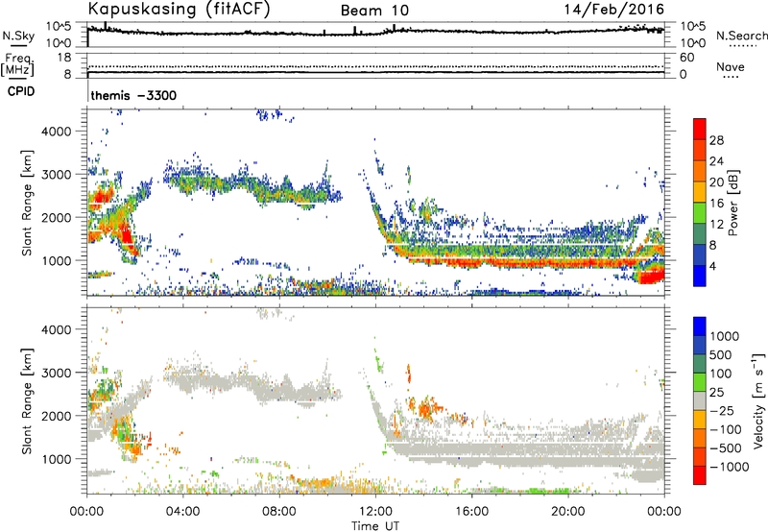Click the 100 tick on Velocity colorbar
Viewport: 768px width, 532px height.
[720, 374]
